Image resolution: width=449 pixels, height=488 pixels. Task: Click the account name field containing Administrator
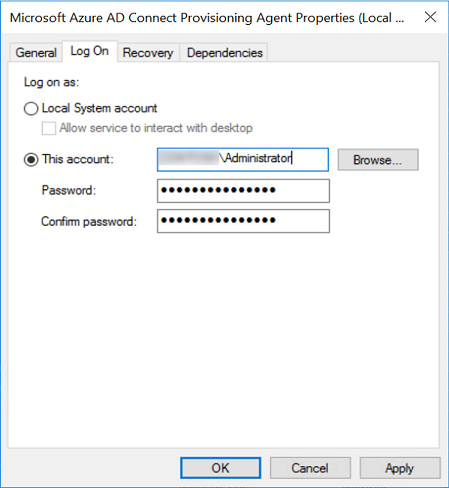tap(243, 160)
